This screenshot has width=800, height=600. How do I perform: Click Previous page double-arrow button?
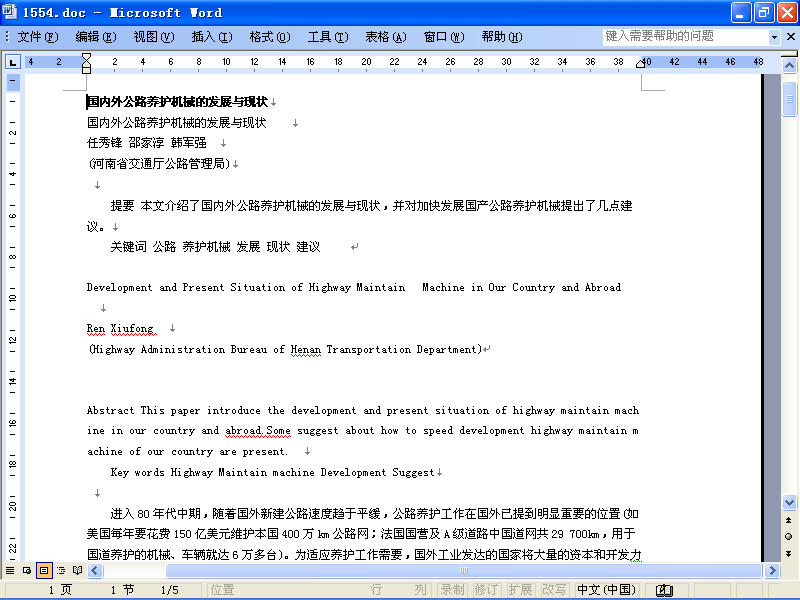[789, 520]
